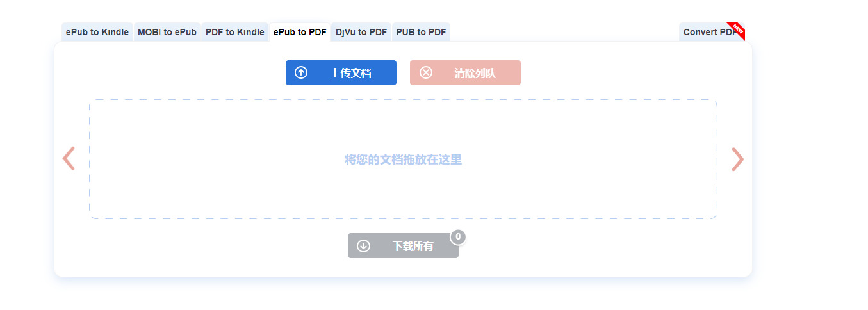
Task: Click the red NEW ribbon badge
Action: click(x=737, y=29)
